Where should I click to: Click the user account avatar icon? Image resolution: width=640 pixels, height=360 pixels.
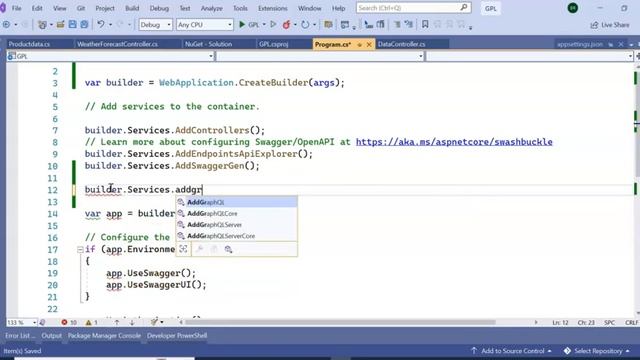pos(573,8)
